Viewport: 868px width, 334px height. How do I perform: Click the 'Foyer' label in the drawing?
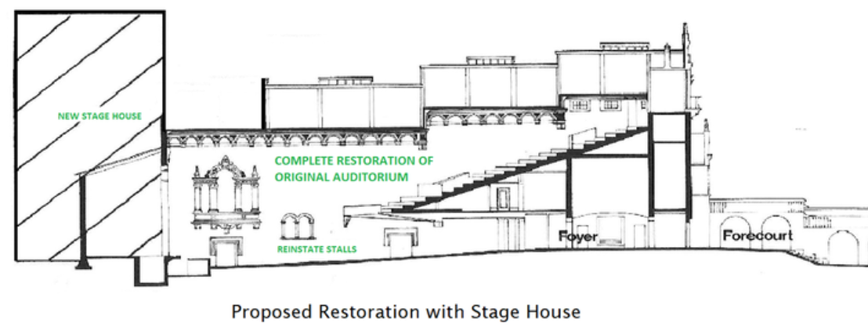pyautogui.click(x=578, y=237)
